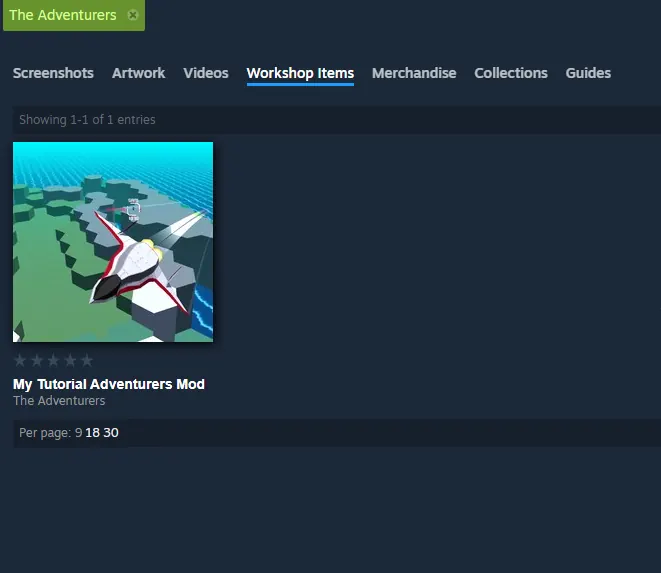This screenshot has height=573, width=661.
Task: Click the Showing 1-1 of 1 entries text
Action: click(87, 120)
